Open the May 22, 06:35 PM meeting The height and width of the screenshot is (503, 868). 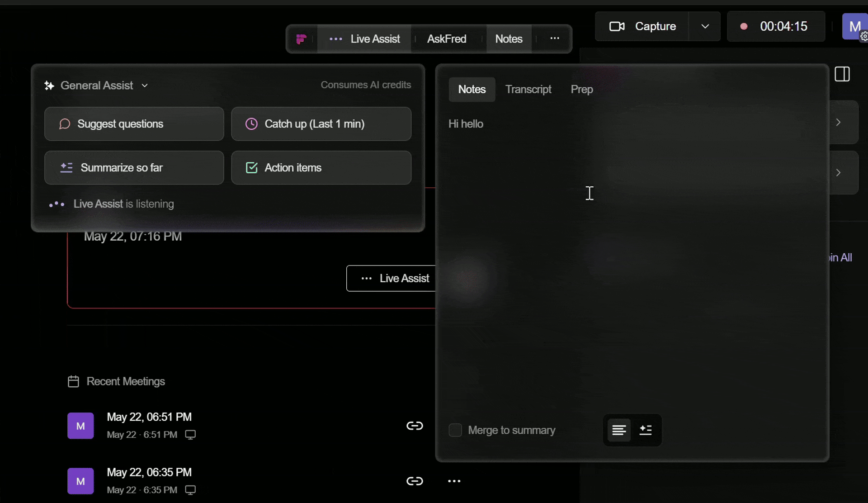149,472
